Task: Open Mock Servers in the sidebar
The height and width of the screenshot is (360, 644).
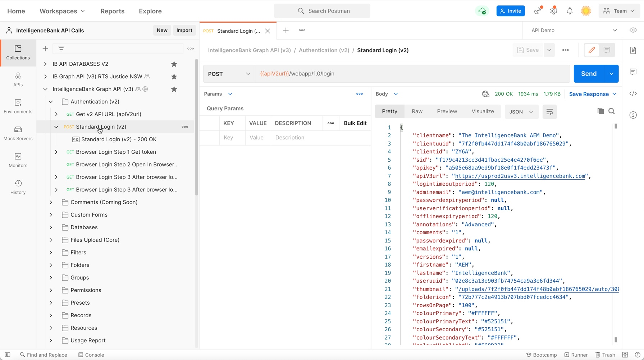Action: [18, 133]
